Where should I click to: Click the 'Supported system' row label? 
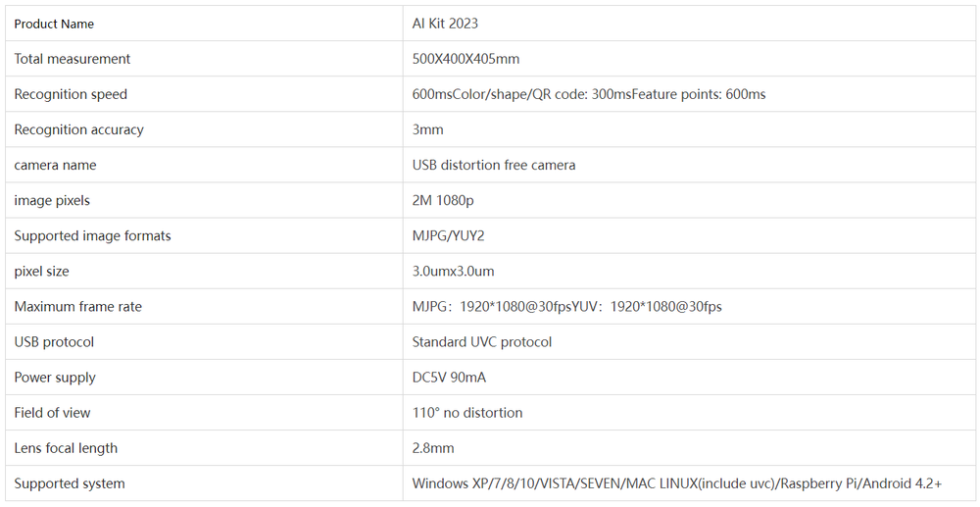click(x=69, y=482)
